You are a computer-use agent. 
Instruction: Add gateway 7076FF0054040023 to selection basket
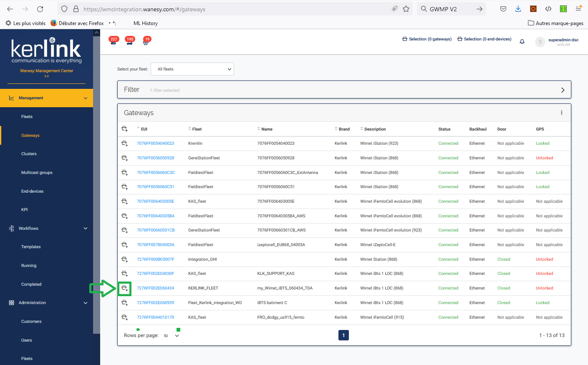click(124, 143)
